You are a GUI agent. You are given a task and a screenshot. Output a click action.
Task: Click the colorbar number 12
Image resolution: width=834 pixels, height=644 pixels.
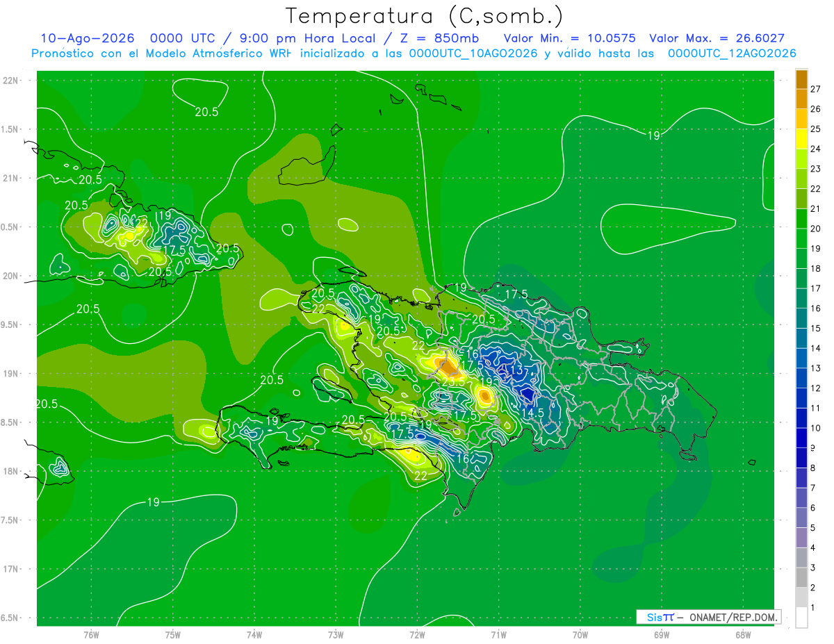coord(815,388)
